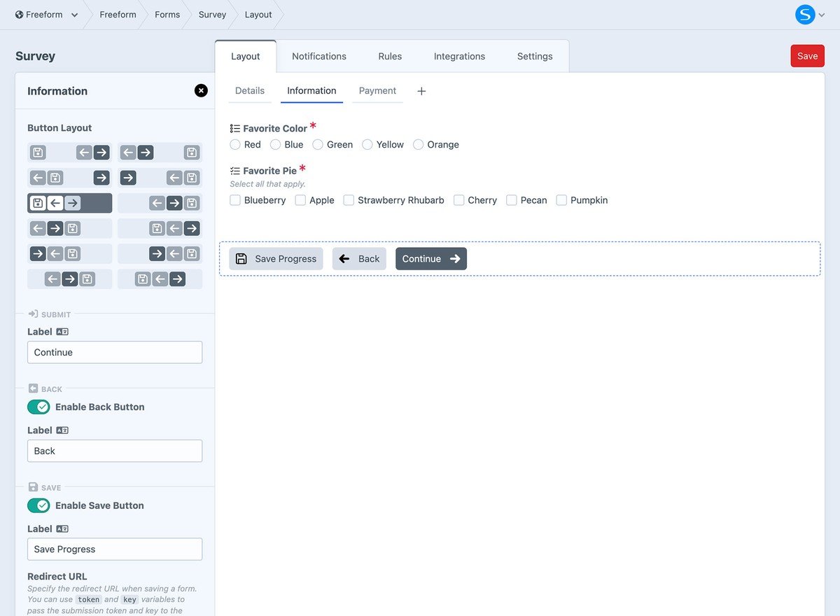Viewport: 840px width, 616px height.
Task: Open the Information page tab
Action: [x=311, y=91]
